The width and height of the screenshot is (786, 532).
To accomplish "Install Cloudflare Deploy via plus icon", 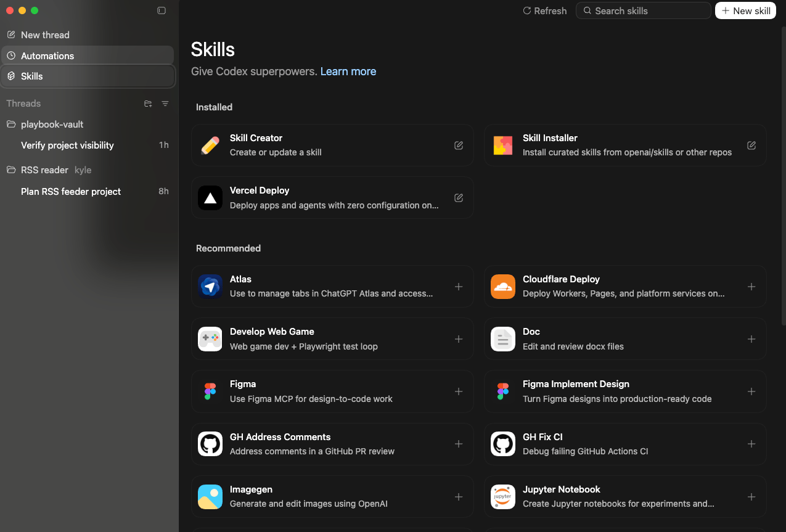I will (x=751, y=287).
